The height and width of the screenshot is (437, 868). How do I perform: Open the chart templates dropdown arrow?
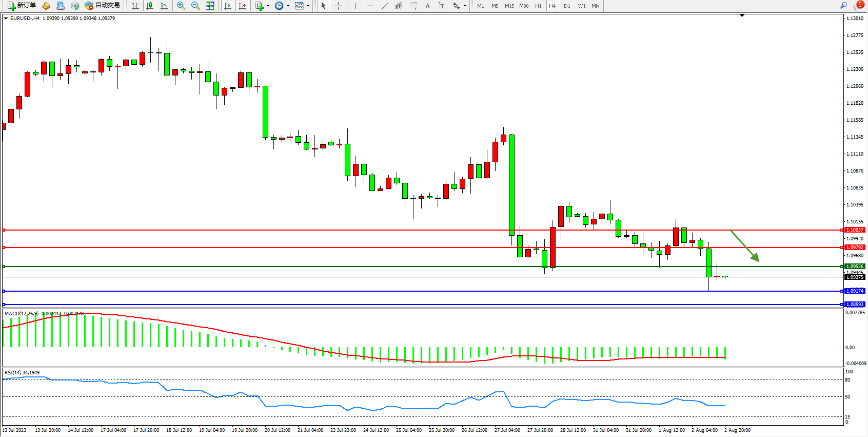[308, 6]
